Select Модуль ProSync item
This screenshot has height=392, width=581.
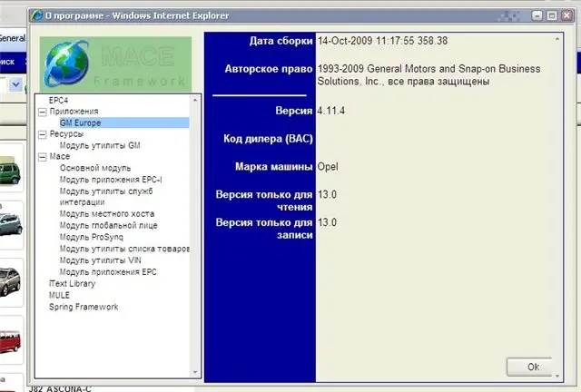[x=92, y=237]
